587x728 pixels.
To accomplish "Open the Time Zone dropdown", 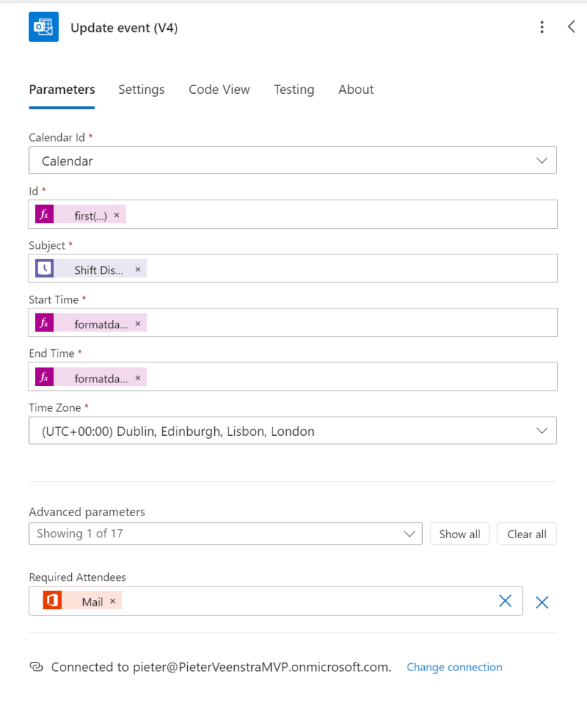I will (x=541, y=431).
